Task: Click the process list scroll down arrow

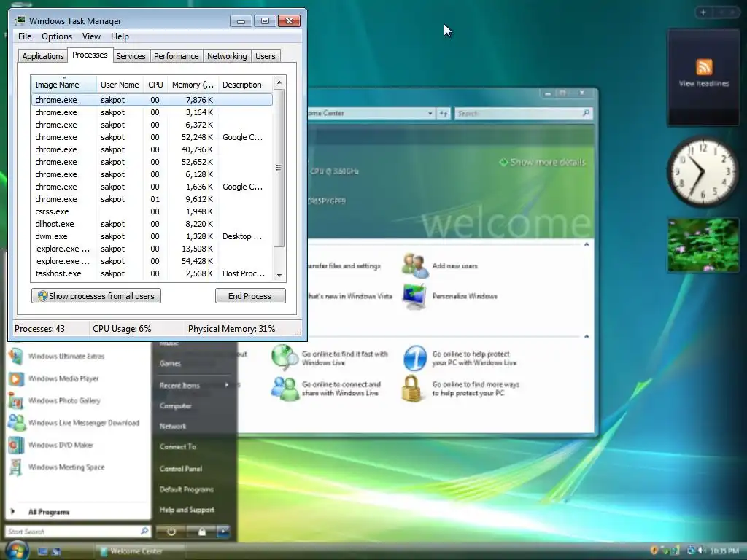Action: tap(279, 275)
